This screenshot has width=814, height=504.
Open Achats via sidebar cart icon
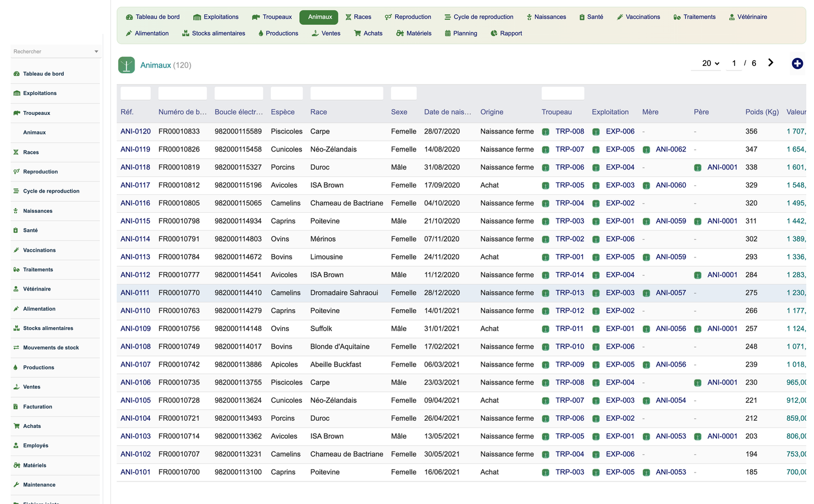(16, 426)
